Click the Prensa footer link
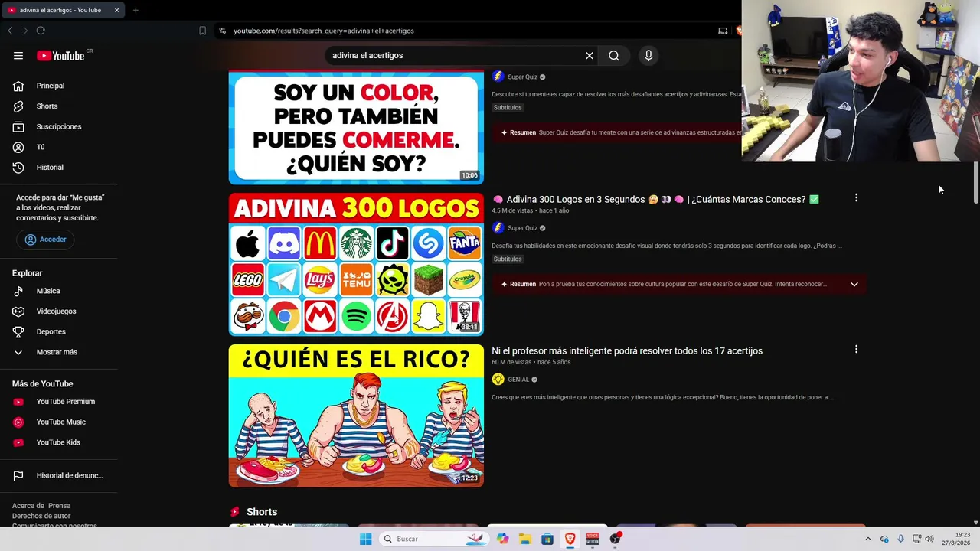The height and width of the screenshot is (551, 980). pos(60,506)
